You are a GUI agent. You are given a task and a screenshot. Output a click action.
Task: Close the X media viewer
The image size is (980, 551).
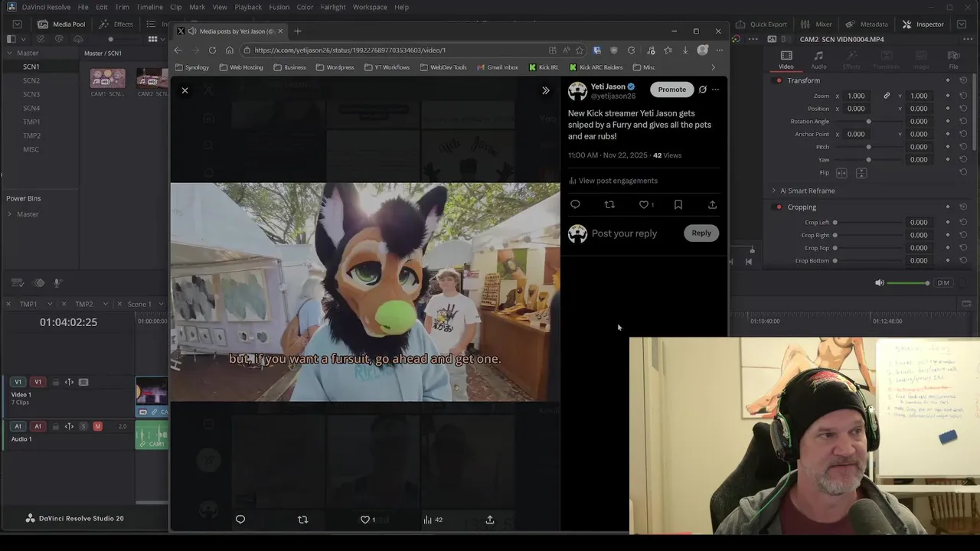pos(185,90)
